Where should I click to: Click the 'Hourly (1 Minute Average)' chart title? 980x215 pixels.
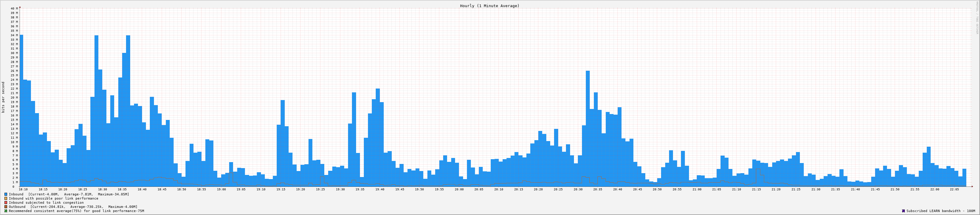489,6
